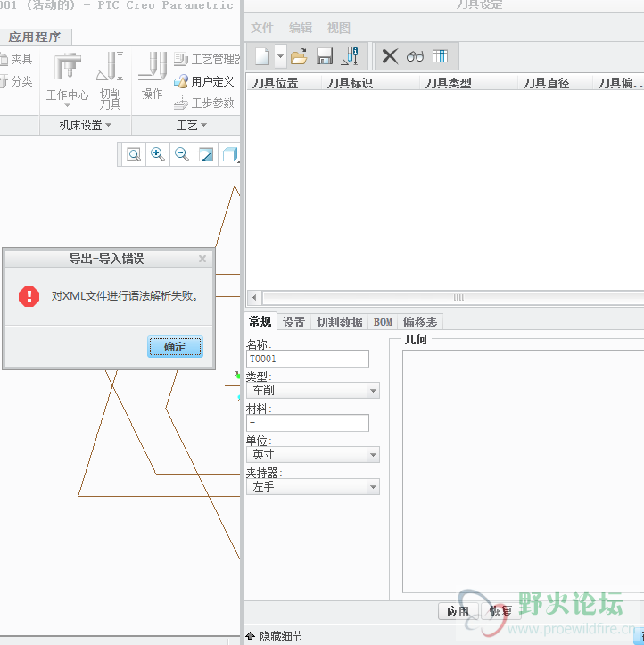
Task: Click the 名称 field containing T0001
Action: point(308,359)
